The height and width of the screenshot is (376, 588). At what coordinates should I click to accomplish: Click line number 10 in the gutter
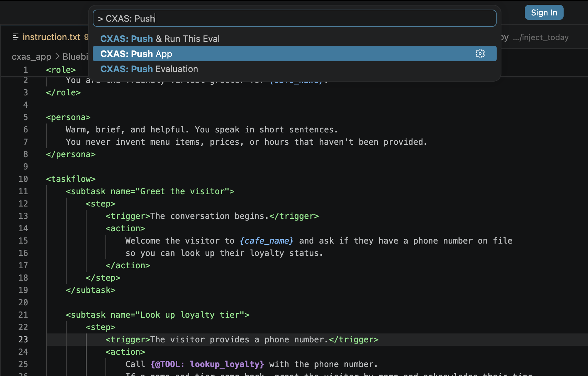[x=23, y=179]
